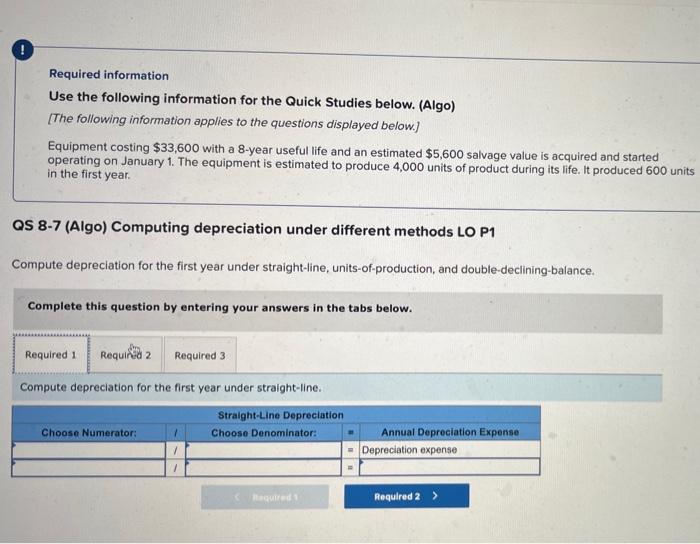This screenshot has height=544, width=700.
Task: Click the second row annual expense field
Action: coord(450,467)
